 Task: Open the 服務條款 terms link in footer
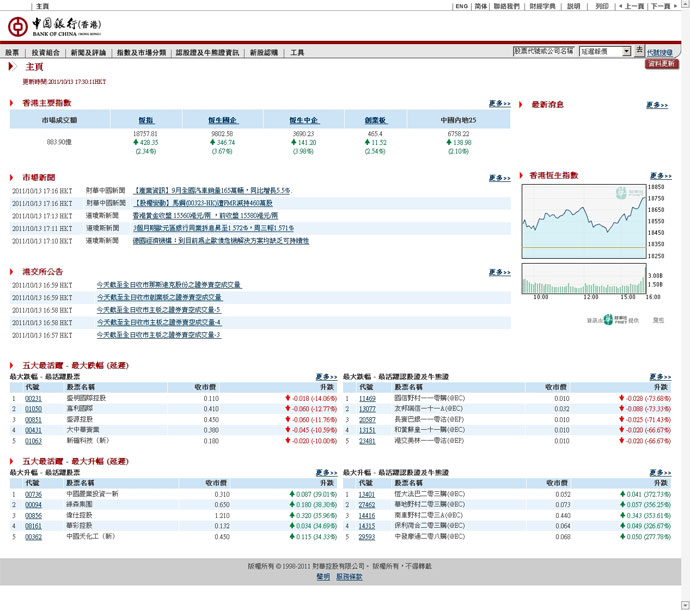tap(349, 577)
